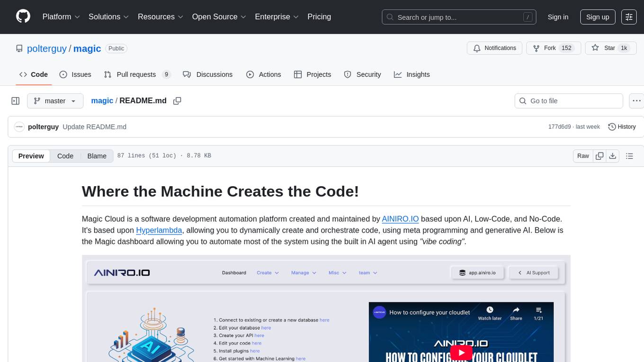Open the polterguy owner link
The height and width of the screenshot is (362, 644).
pyautogui.click(x=47, y=48)
